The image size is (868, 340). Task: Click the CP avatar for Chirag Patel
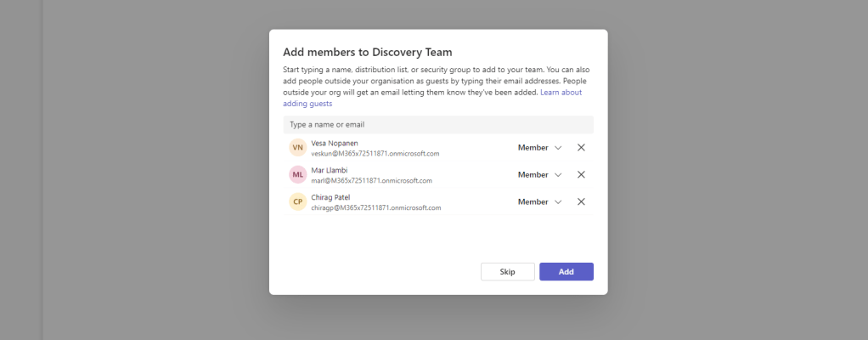click(297, 202)
